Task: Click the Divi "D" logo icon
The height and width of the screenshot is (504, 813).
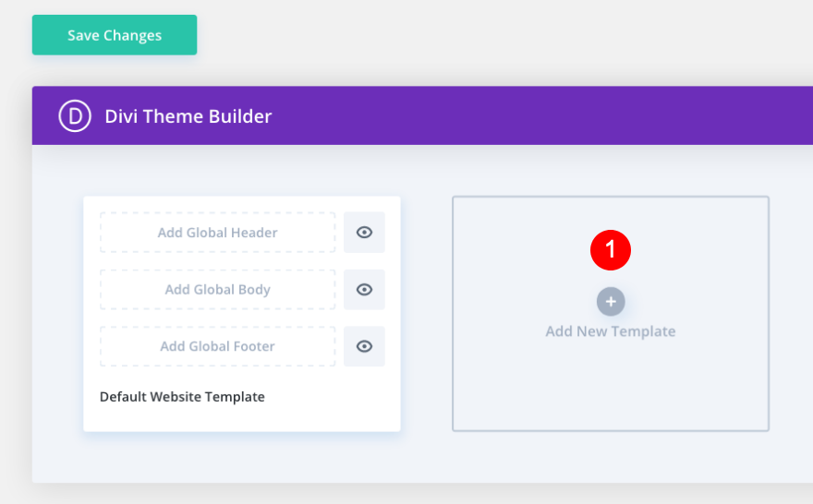Action: [x=75, y=116]
